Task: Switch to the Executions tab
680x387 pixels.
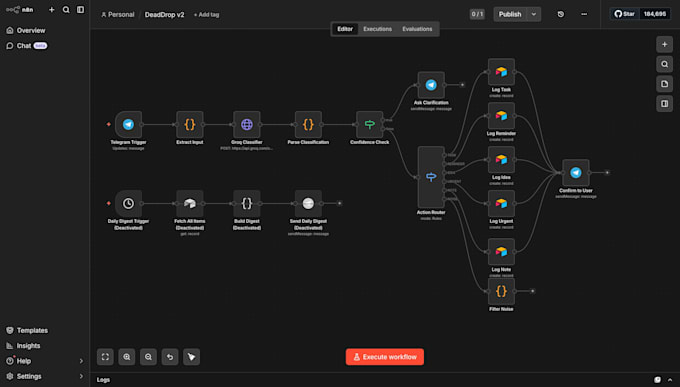Action: pos(377,29)
